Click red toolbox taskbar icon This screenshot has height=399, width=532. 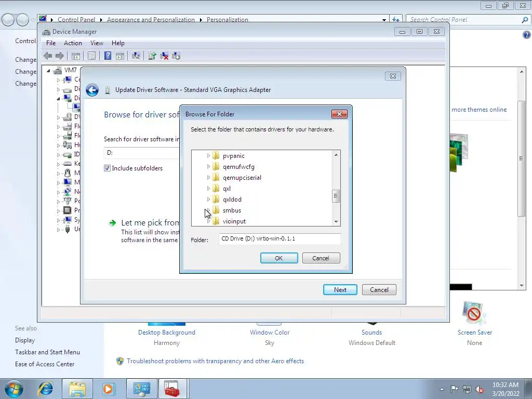click(172, 389)
